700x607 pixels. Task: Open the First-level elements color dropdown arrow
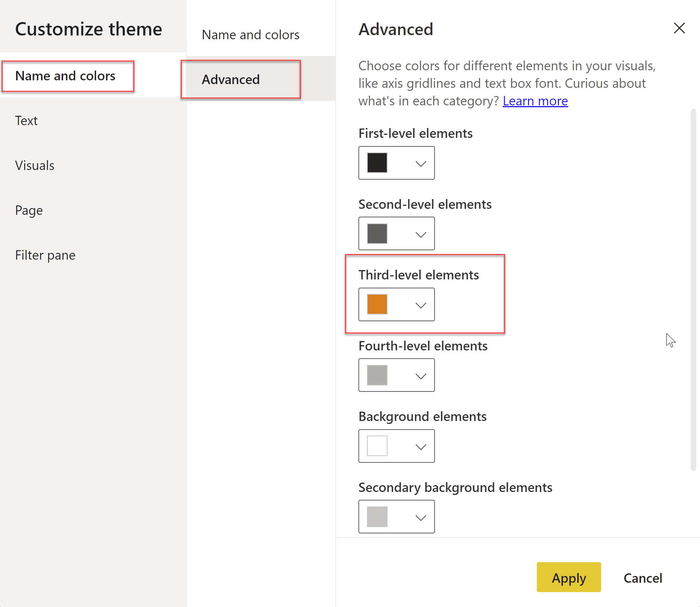(x=421, y=164)
